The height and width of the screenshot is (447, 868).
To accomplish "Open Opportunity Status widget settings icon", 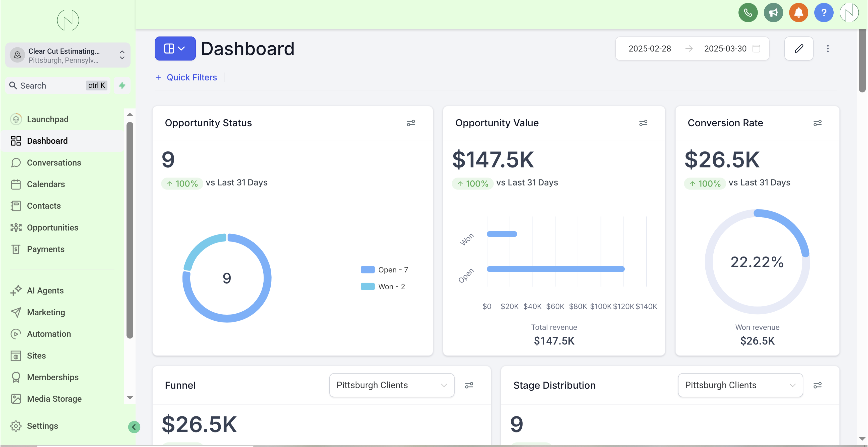I will [410, 123].
